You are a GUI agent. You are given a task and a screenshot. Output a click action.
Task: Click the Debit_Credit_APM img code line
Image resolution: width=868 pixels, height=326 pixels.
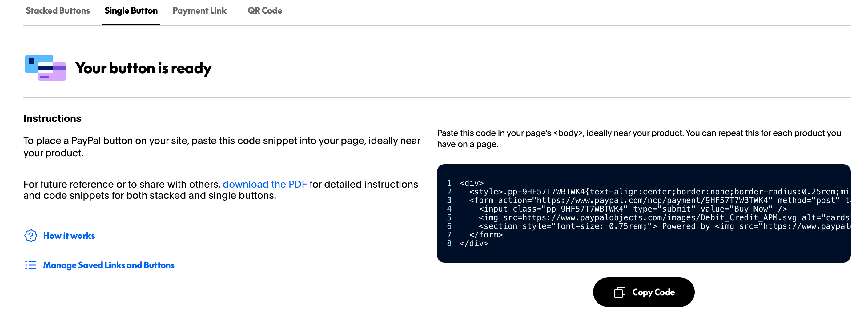pyautogui.click(x=664, y=217)
